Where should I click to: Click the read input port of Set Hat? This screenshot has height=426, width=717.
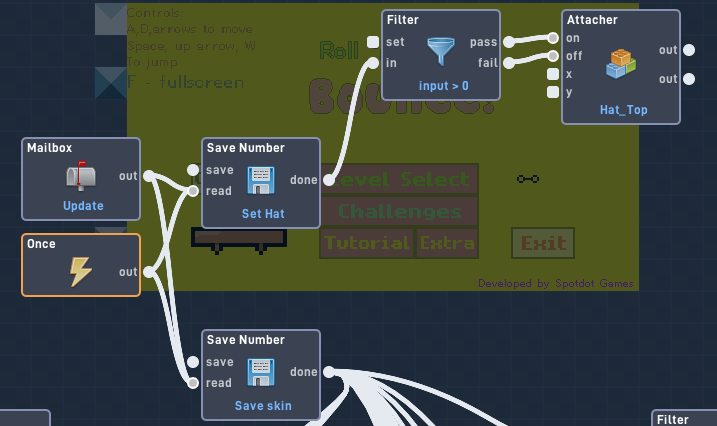pos(193,191)
